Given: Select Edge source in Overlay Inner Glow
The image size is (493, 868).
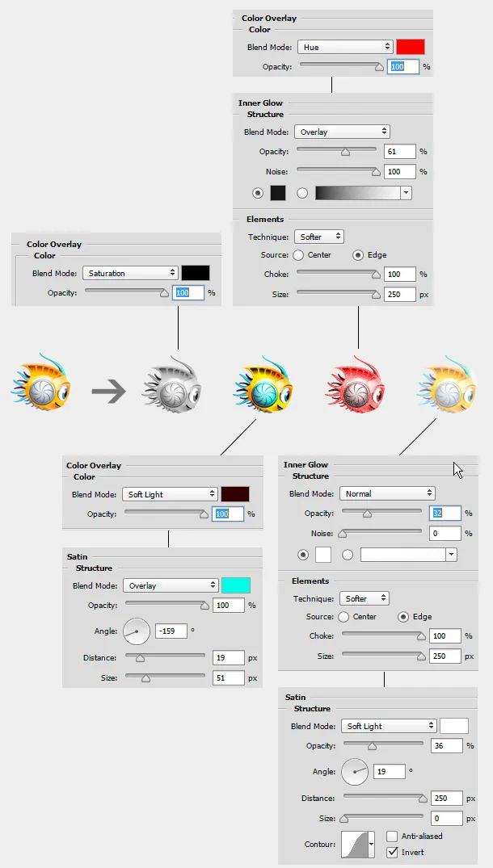Looking at the screenshot, I should (358, 255).
